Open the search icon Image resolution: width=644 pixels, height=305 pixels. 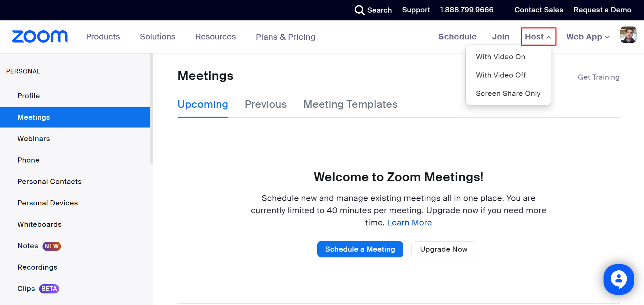[359, 10]
